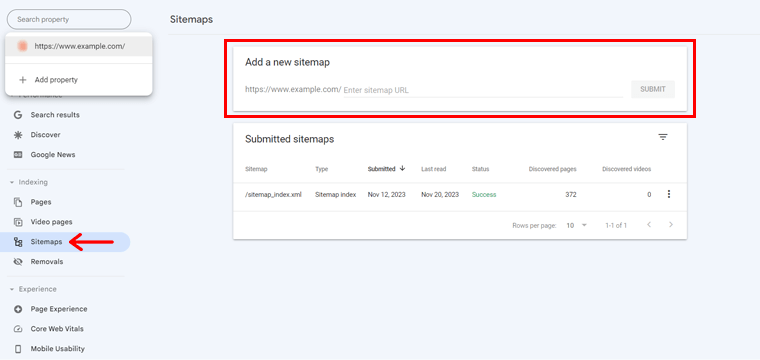Click the Nov 12, 2023 submitted date
760x360 pixels.
tap(386, 194)
